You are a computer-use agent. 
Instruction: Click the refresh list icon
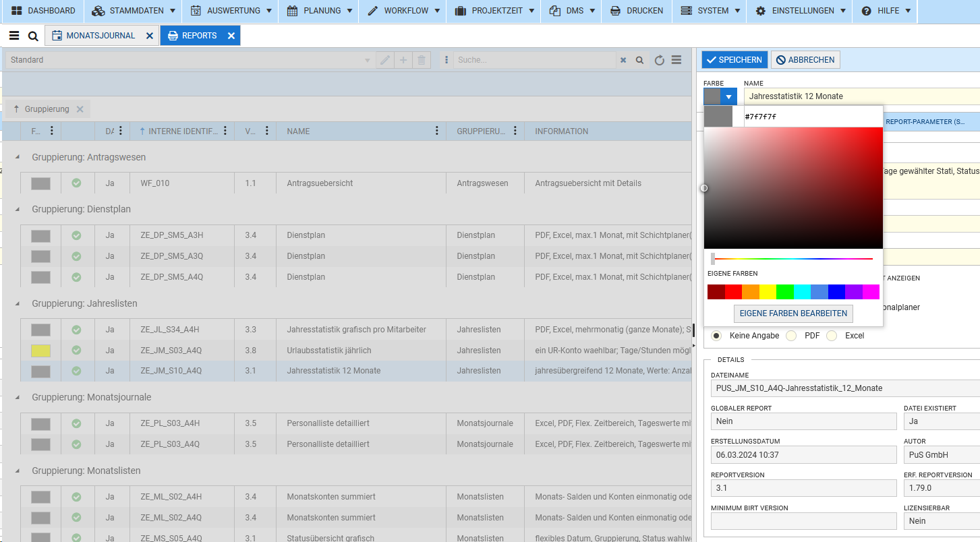coord(660,60)
